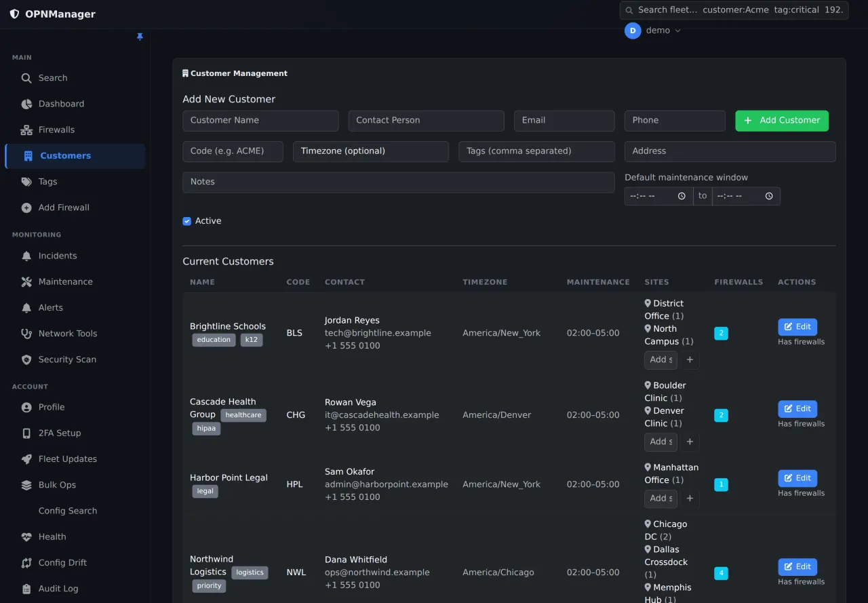Image resolution: width=868 pixels, height=603 pixels.
Task: Navigate to Fleet Updates
Action: pyautogui.click(x=75, y=459)
